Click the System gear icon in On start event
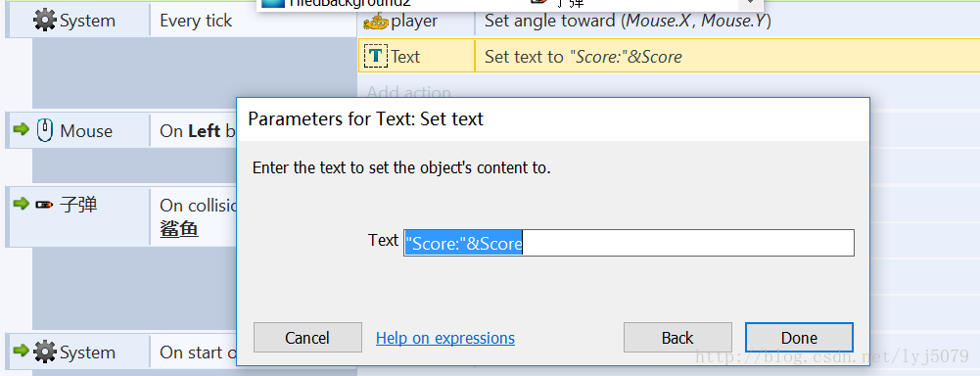 point(44,352)
